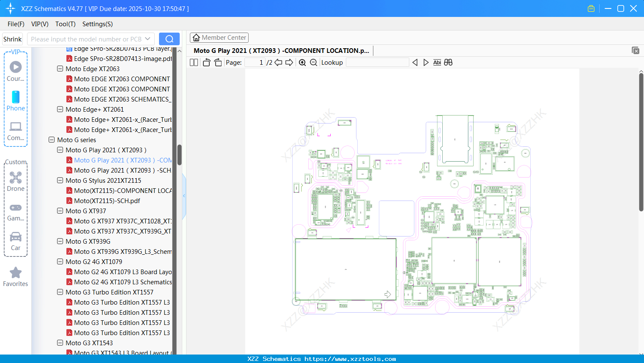Collapse the Moto G series node

[x=51, y=140]
